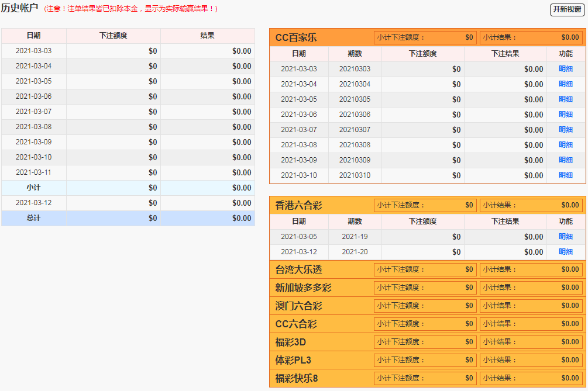Open 明细 for 香港六合彩 period 2021-20
588x391 pixels.
click(565, 252)
